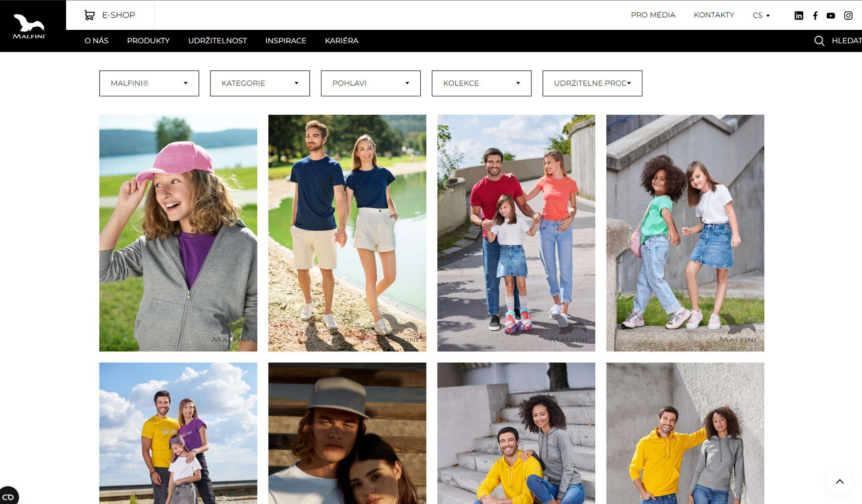The width and height of the screenshot is (862, 504).
Task: Open the YouTube channel icon
Action: (831, 15)
